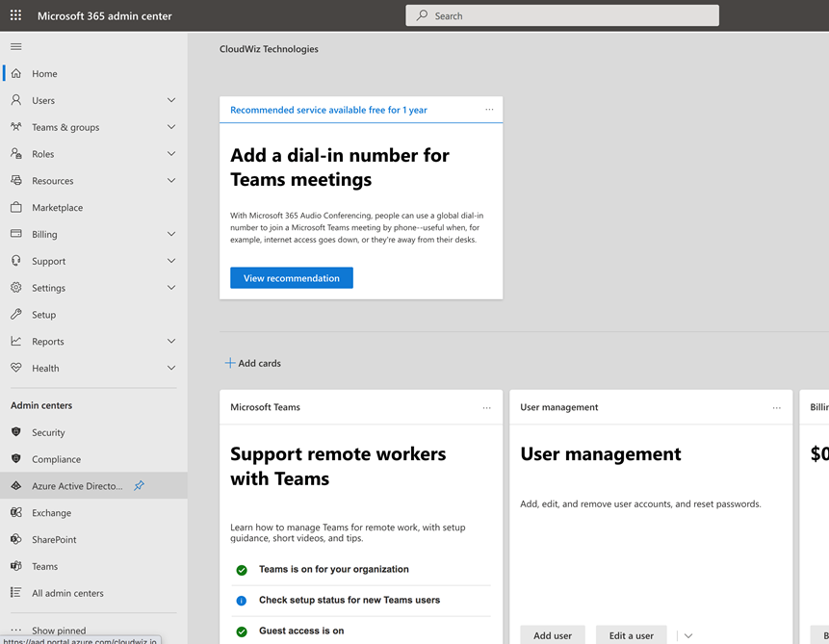Expand the Settings menu chevron
This screenshot has width=829, height=644.
171,288
